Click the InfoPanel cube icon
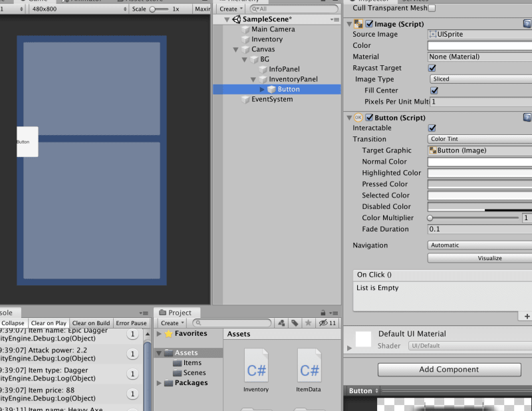The height and width of the screenshot is (411, 532). tap(263, 70)
